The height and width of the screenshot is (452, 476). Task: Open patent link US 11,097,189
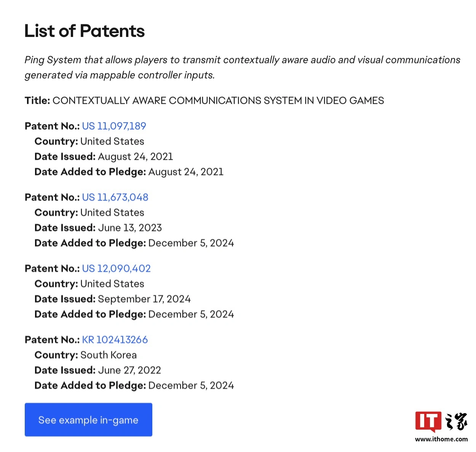point(114,126)
